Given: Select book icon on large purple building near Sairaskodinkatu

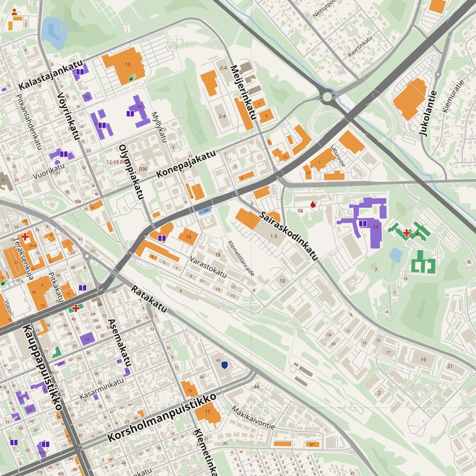Looking at the screenshot, I should pyautogui.click(x=363, y=224).
